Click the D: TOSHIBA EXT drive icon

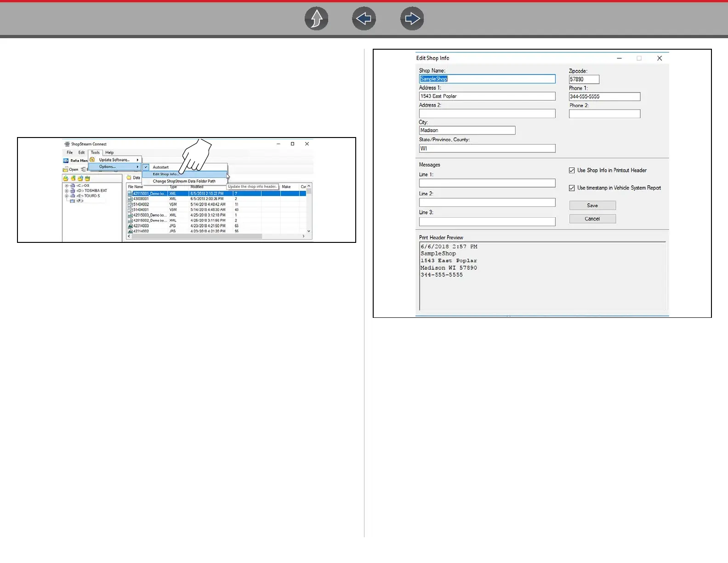(72, 190)
